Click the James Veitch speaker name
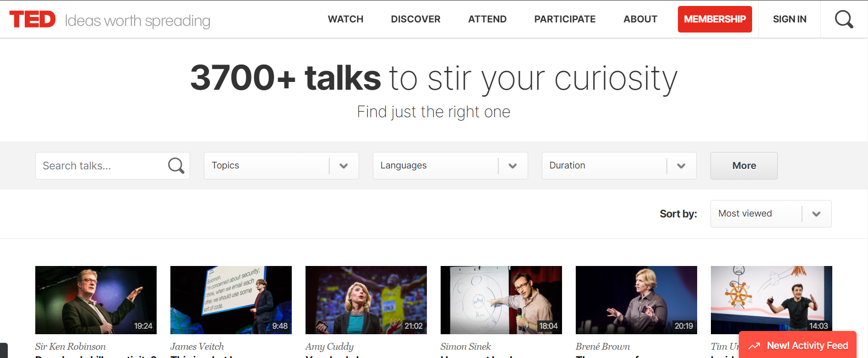 click(197, 347)
